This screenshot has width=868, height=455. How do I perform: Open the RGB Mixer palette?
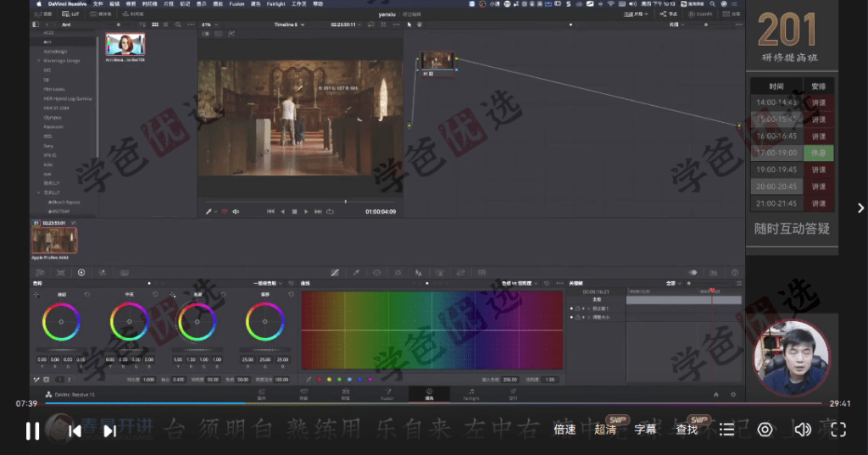coord(103,273)
